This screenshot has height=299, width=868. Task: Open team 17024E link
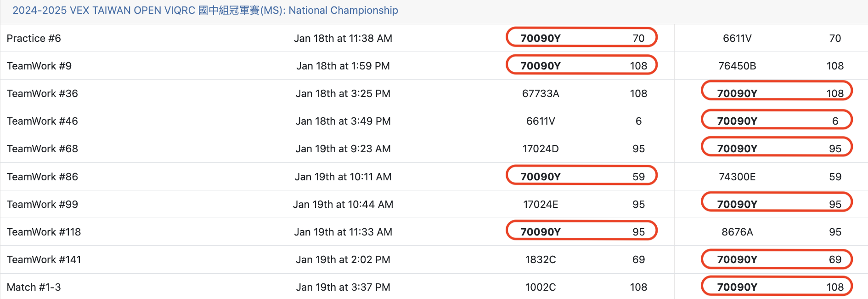click(x=540, y=204)
